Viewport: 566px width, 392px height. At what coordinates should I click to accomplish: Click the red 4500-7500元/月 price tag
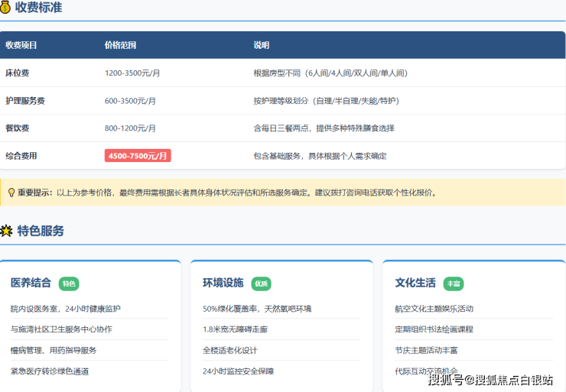pos(138,156)
